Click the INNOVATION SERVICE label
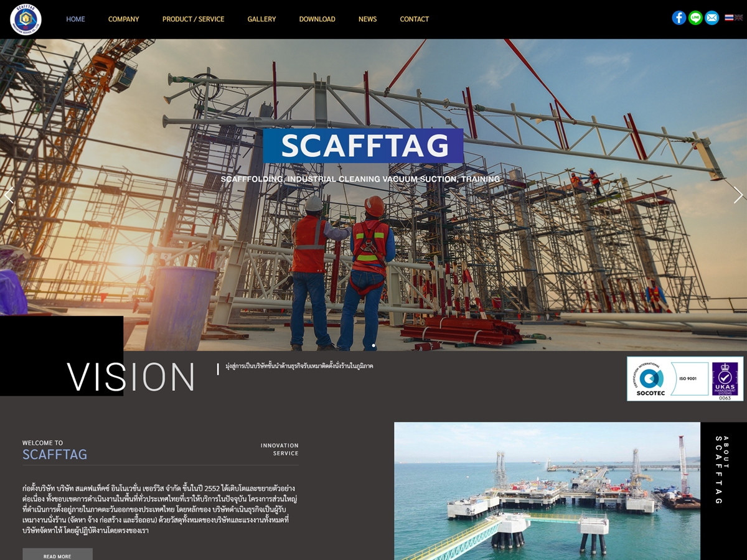This screenshot has width=747, height=560. click(x=280, y=449)
